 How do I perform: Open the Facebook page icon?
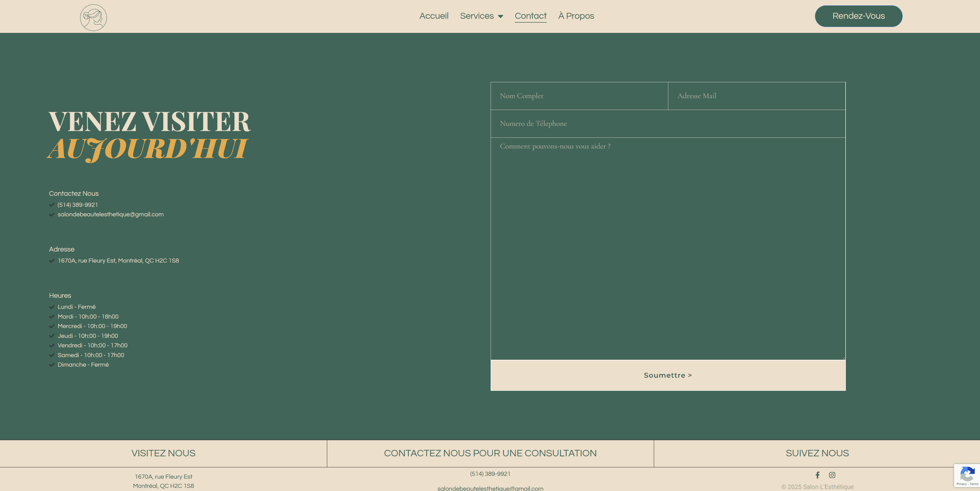tap(817, 475)
